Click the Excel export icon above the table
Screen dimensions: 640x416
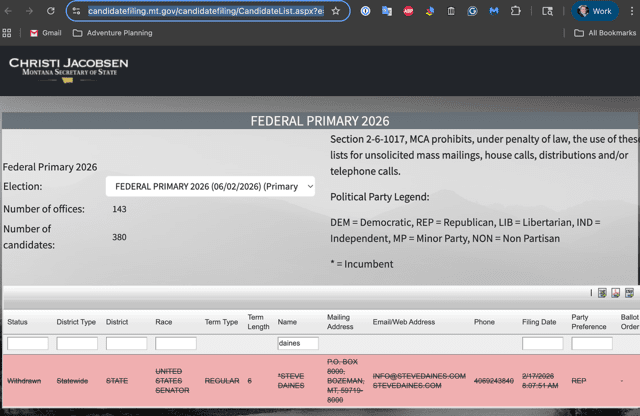click(x=603, y=293)
